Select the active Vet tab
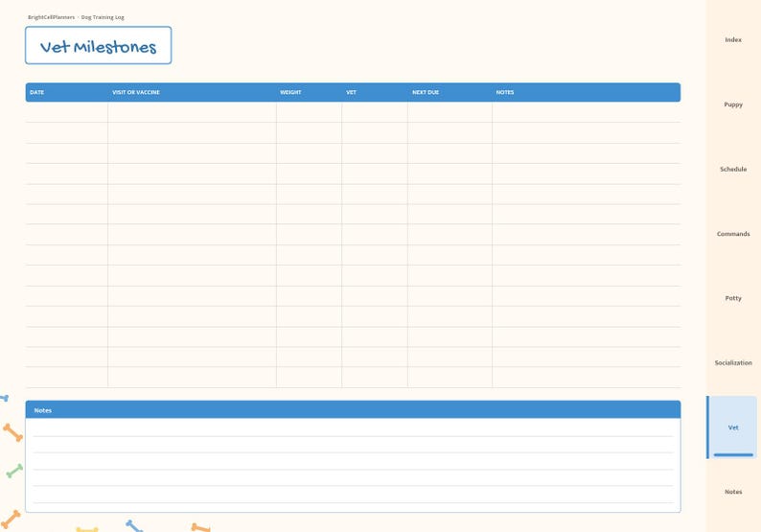 click(733, 428)
